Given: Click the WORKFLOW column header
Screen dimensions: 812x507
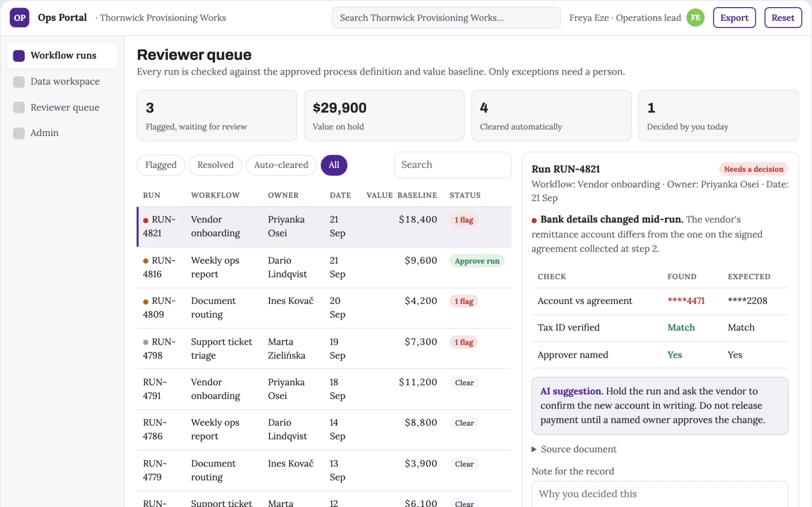Looking at the screenshot, I should pos(215,195).
